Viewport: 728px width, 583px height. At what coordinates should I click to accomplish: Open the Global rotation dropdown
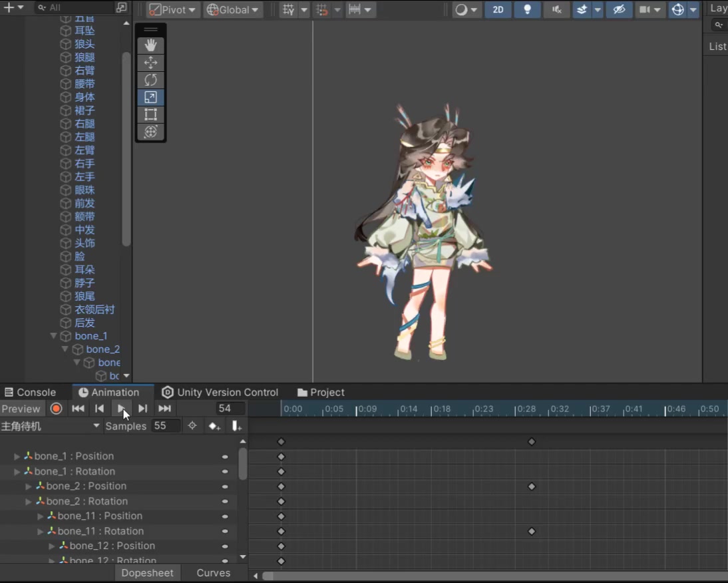pyautogui.click(x=233, y=10)
